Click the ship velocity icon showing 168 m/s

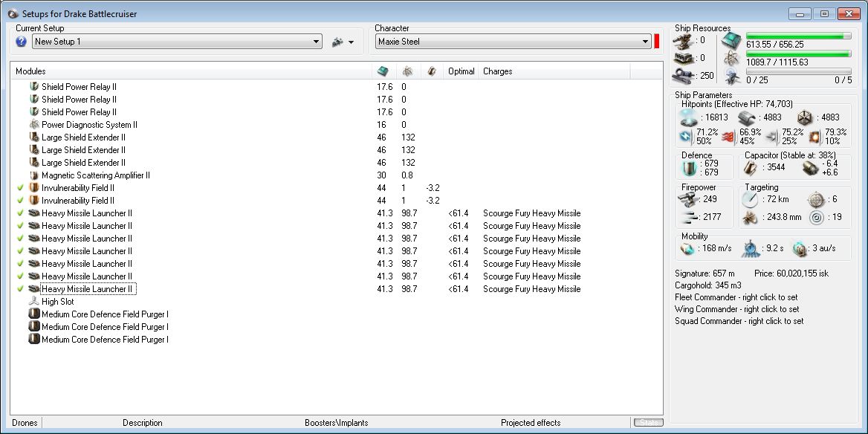pyautogui.click(x=688, y=248)
